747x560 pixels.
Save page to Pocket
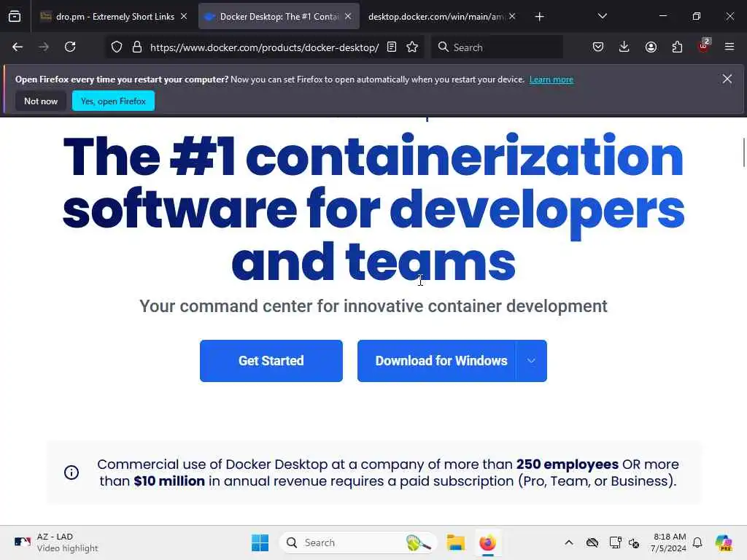tap(598, 47)
